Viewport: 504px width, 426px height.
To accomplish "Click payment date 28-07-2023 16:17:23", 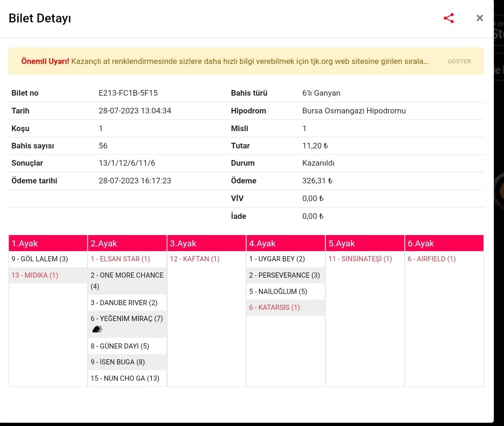I will pyautogui.click(x=135, y=181).
